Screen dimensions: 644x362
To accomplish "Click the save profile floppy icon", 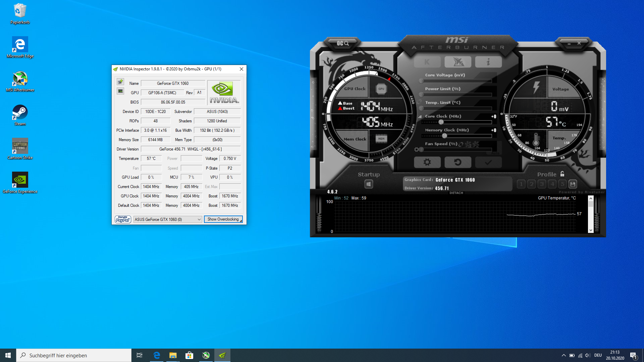I will [573, 184].
